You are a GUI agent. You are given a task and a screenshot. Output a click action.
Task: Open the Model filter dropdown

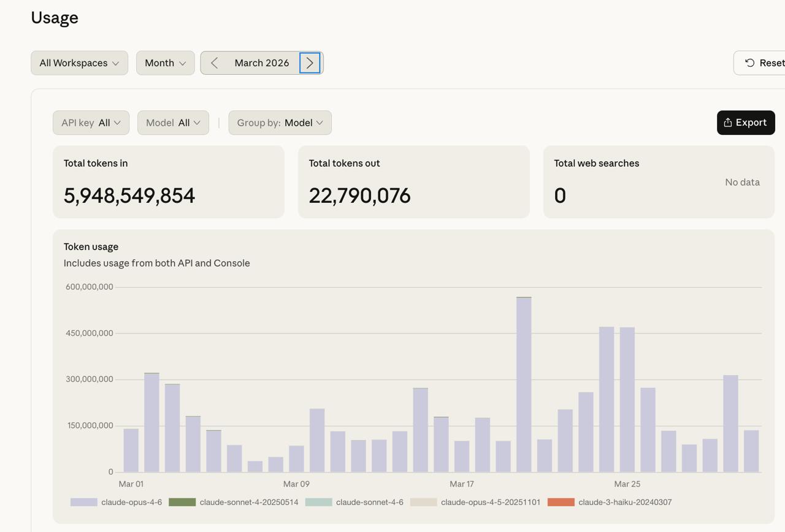(x=173, y=123)
